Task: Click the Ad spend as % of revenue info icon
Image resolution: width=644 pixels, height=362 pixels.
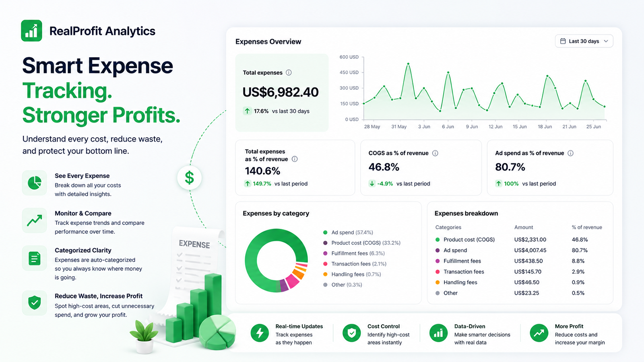Action: [570, 153]
